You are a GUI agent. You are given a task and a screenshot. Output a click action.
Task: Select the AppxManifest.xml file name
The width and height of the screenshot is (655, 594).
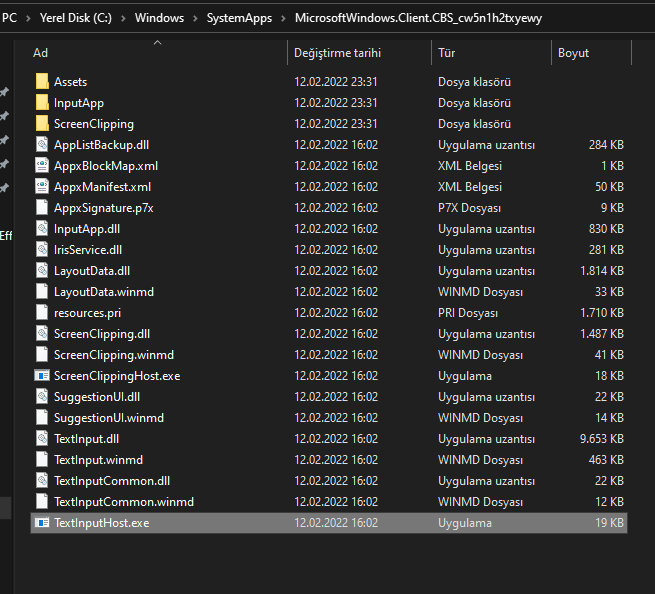click(x=102, y=187)
